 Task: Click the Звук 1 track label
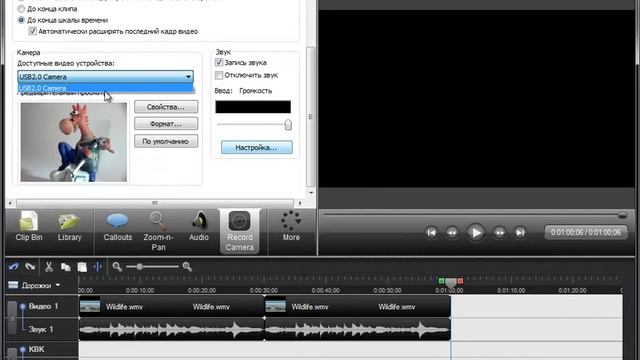(41, 329)
